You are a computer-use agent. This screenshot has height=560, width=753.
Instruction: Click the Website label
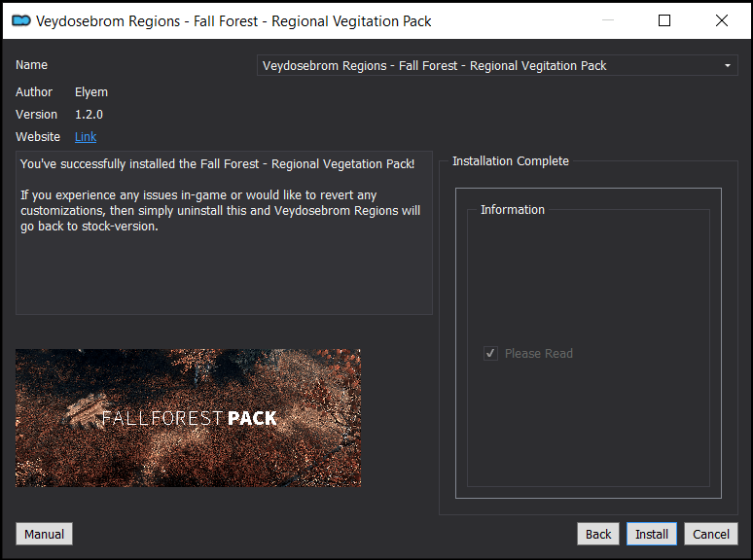(38, 137)
